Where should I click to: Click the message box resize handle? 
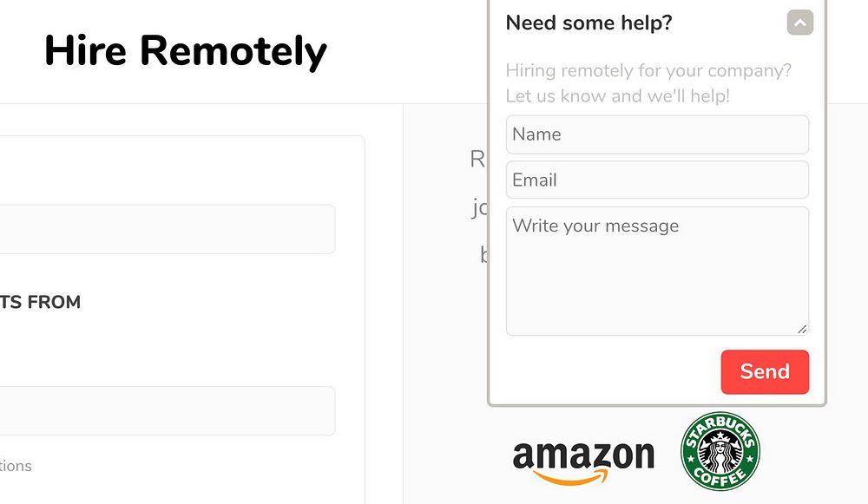click(x=802, y=329)
